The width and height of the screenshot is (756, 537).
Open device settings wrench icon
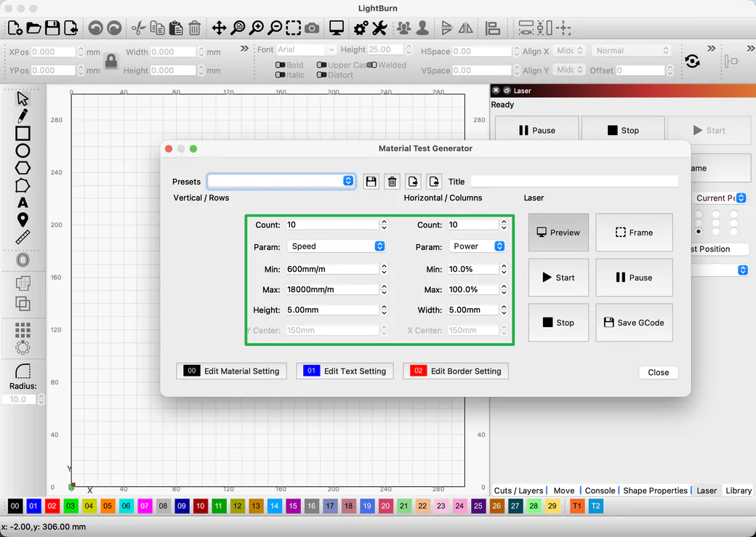click(x=380, y=28)
